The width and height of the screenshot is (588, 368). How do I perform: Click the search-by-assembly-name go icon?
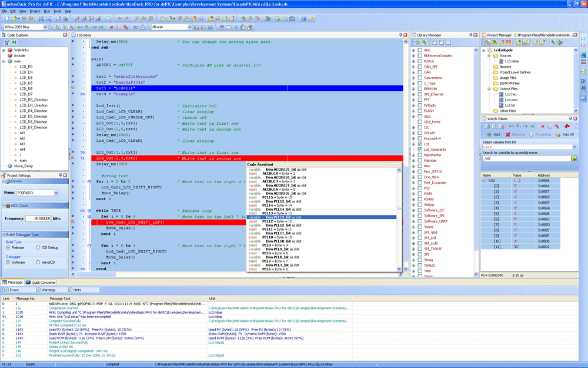pos(574,158)
